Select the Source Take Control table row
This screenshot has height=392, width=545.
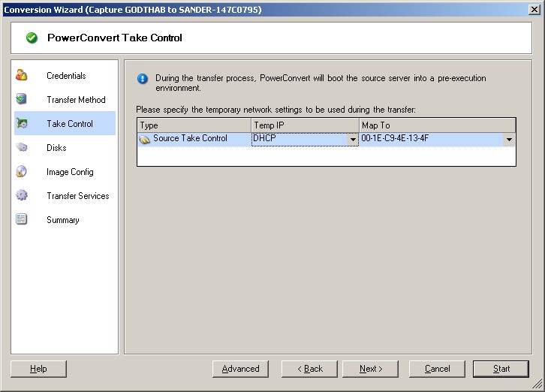pyautogui.click(x=190, y=139)
